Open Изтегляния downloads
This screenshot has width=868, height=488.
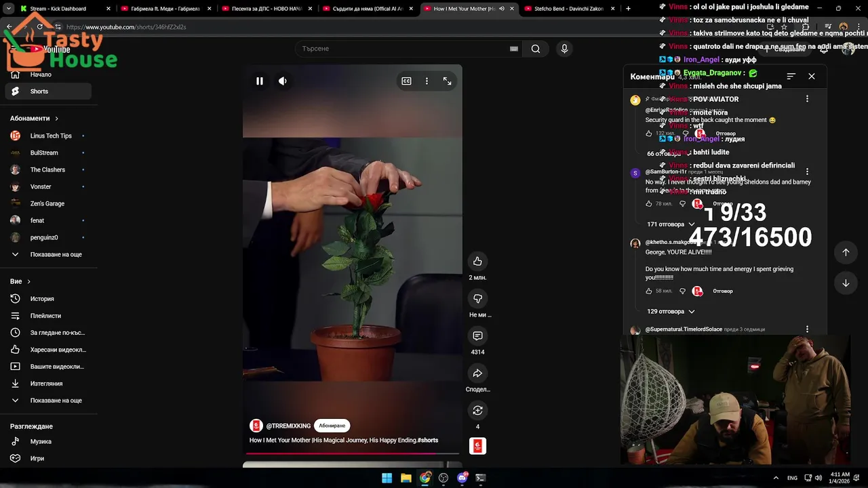point(47,384)
